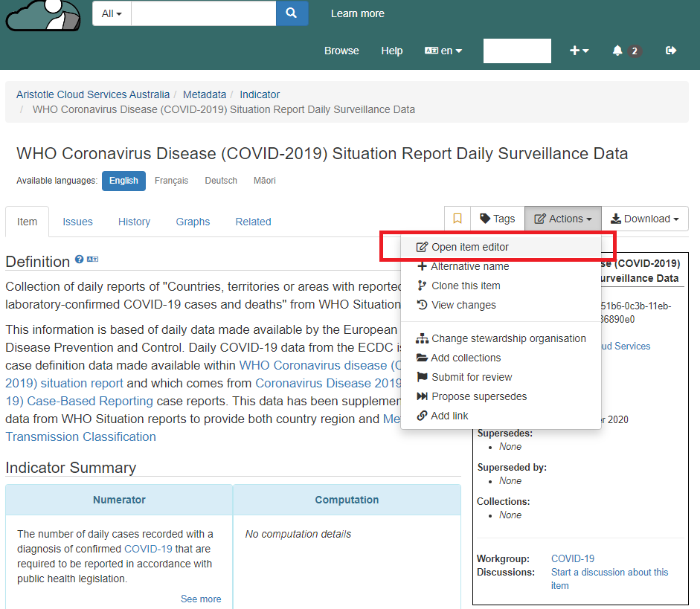Switch to the History tab

(x=134, y=222)
